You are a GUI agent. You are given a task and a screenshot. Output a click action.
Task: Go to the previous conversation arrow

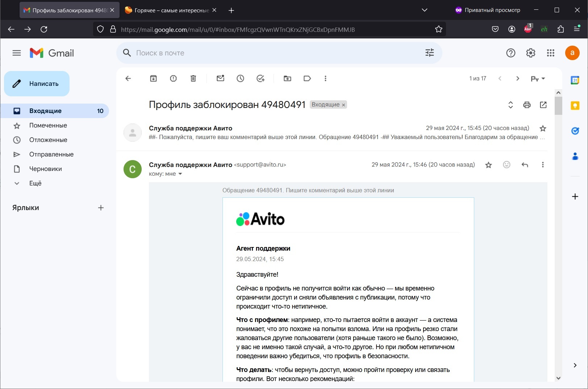(x=500, y=78)
